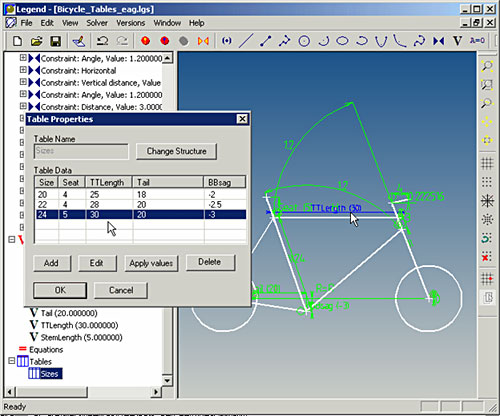Click tree panel scroll up arrow
The image size is (500, 416).
point(167,58)
